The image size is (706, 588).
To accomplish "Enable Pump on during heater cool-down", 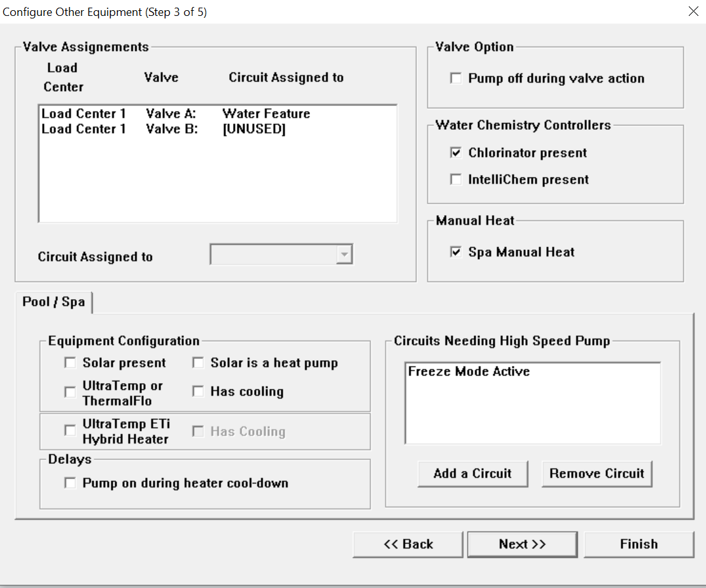I will 70,483.
